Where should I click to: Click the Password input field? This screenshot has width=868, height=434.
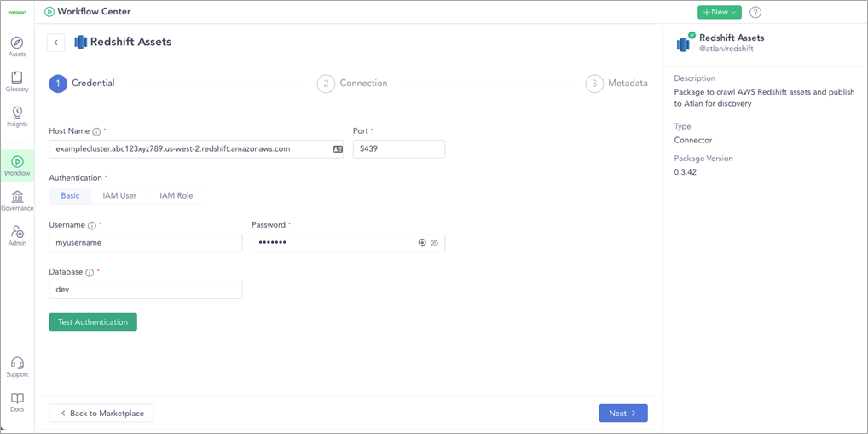(348, 243)
